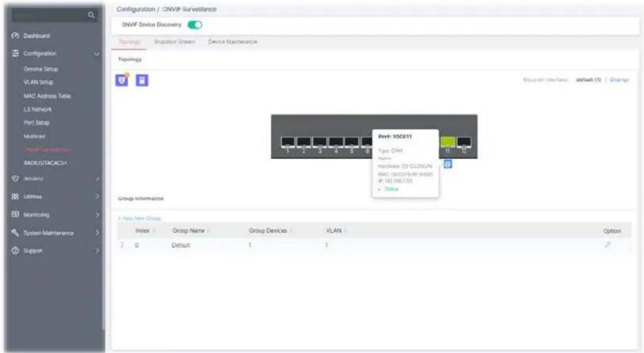Expand the Default group row arrow
644x353 pixels.
pos(122,245)
